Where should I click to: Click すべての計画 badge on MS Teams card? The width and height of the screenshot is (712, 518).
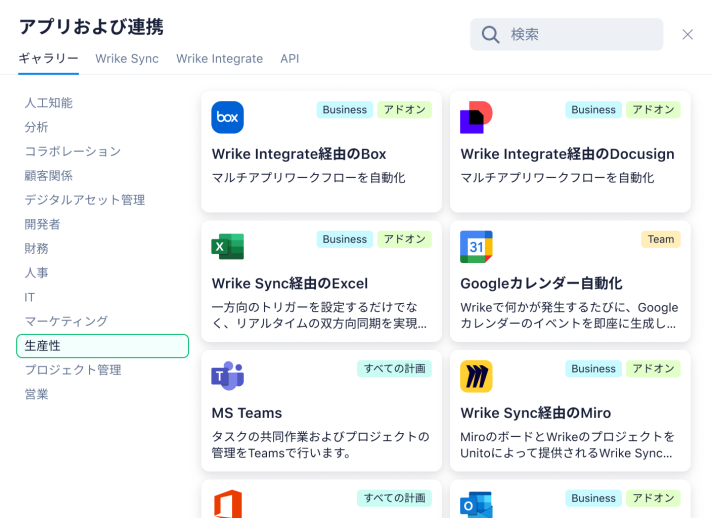tap(395, 369)
